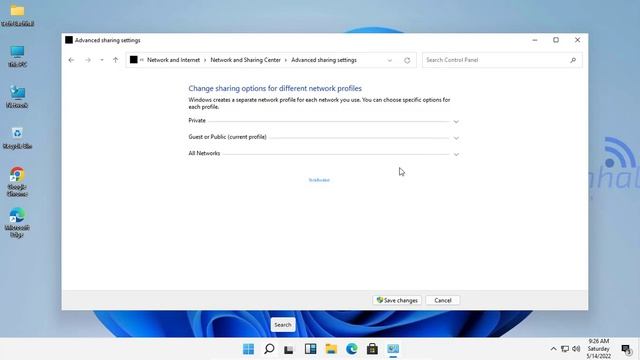
Task: Refresh the Control Panel page
Action: [407, 60]
